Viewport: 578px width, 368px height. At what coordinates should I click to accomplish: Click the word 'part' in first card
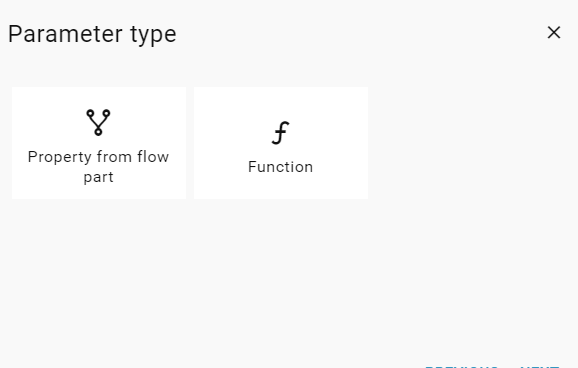coord(98,177)
